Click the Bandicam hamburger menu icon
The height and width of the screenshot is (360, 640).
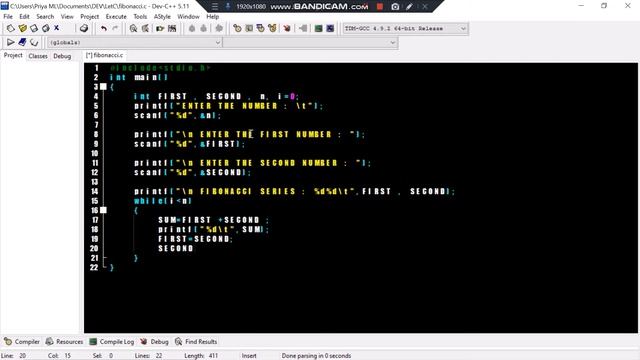point(215,7)
